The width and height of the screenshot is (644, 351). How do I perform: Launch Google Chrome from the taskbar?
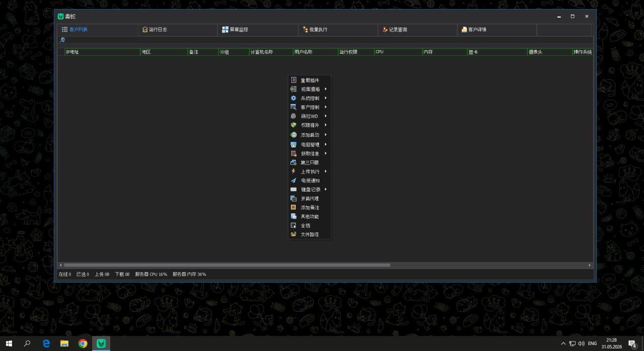point(83,343)
